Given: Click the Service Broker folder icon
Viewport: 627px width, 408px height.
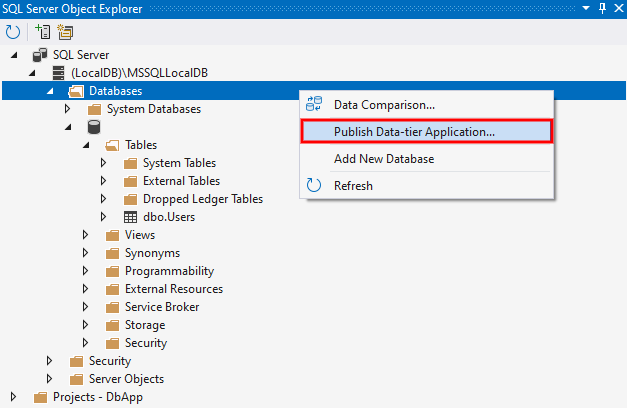Looking at the screenshot, I should point(112,307).
